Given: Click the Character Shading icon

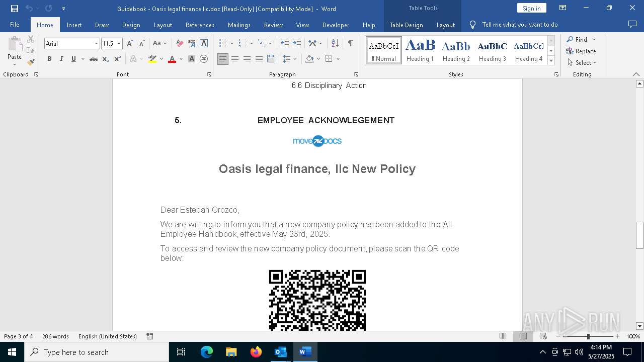Looking at the screenshot, I should coord(192,59).
